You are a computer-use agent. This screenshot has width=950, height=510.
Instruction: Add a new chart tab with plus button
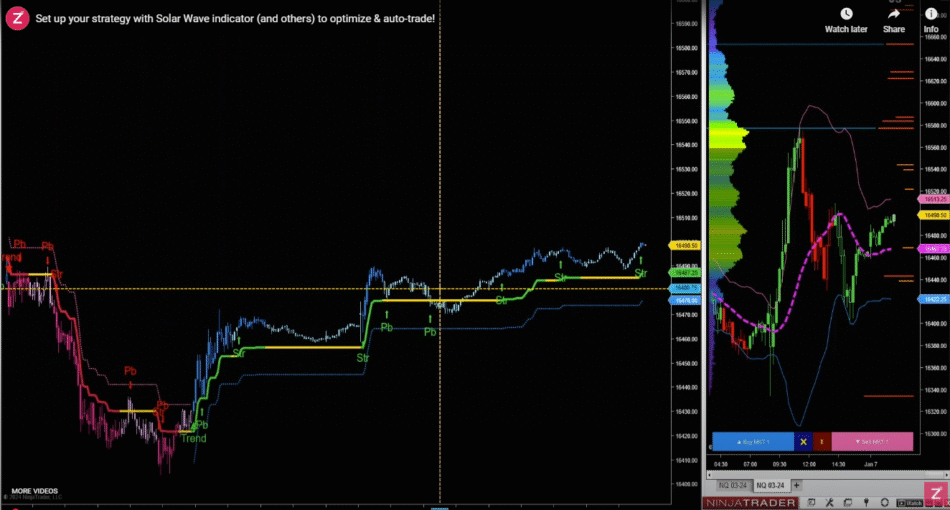[797, 485]
